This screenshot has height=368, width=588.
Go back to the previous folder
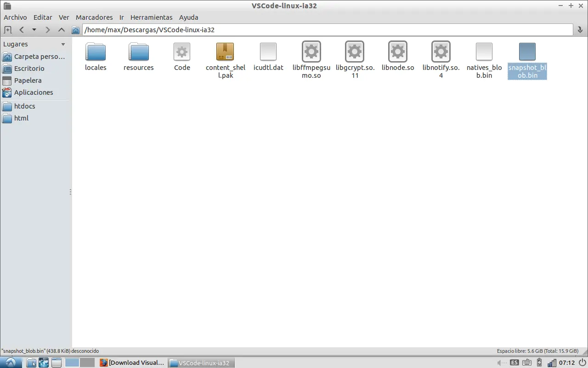pos(22,30)
